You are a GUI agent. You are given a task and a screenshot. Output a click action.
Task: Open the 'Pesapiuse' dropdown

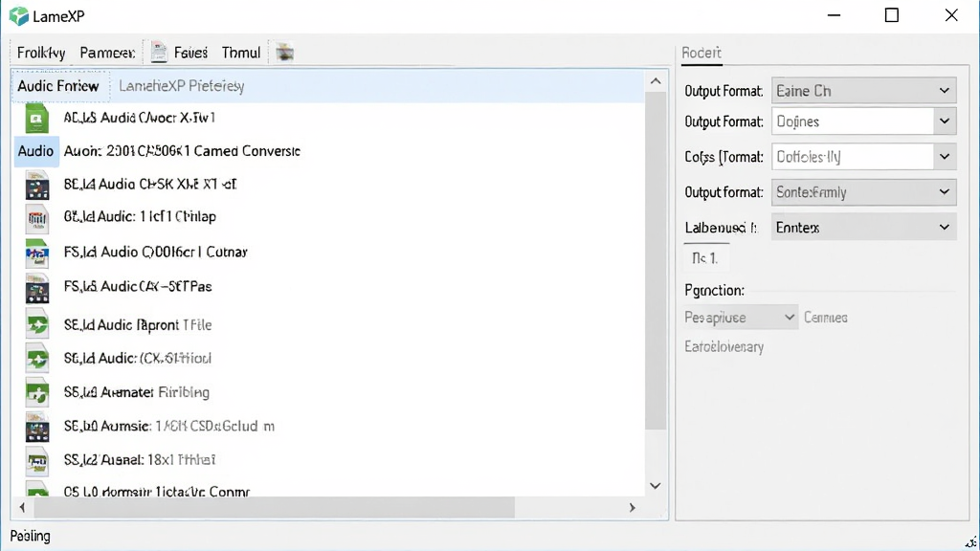click(742, 318)
